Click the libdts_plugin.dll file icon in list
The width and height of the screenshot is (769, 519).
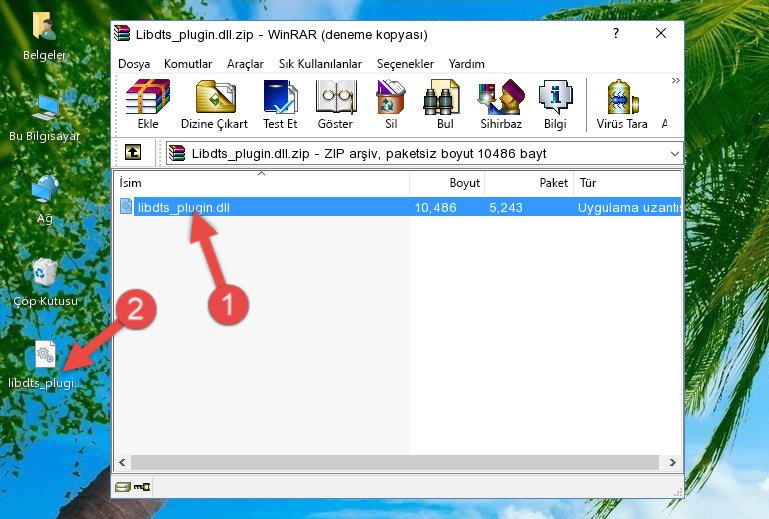click(x=126, y=207)
